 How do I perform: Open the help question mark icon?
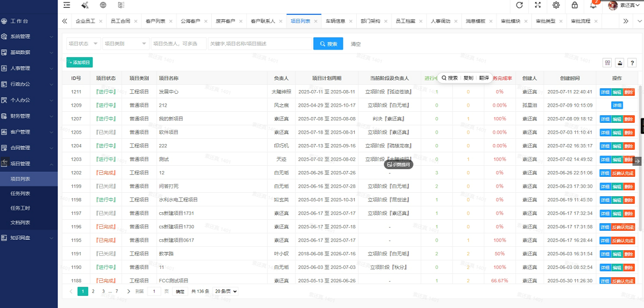[x=632, y=63]
